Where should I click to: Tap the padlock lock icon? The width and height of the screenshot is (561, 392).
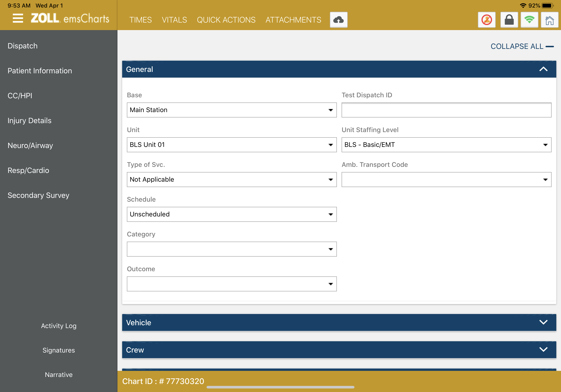tap(509, 20)
